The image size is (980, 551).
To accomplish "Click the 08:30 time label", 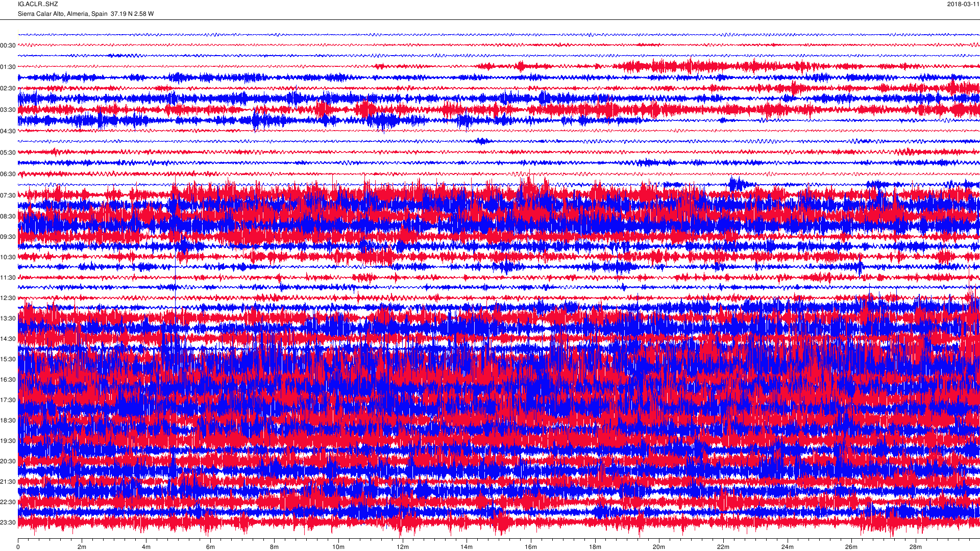I will [8, 216].
